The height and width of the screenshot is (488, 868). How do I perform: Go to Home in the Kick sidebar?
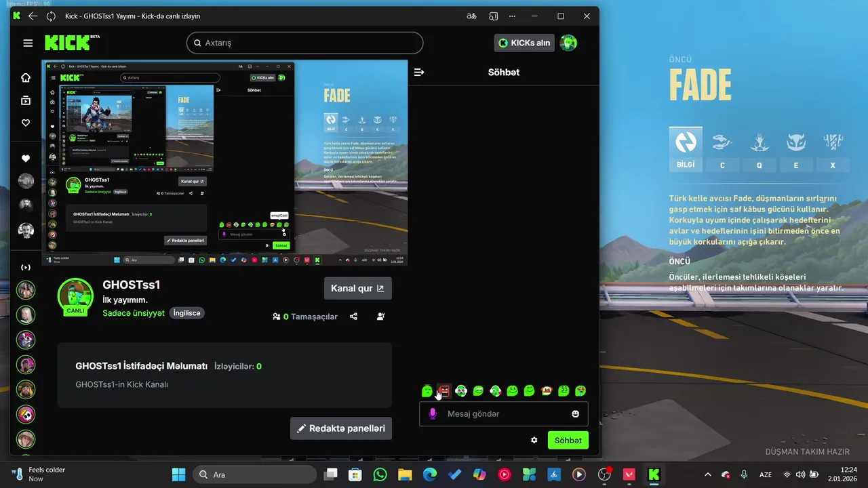point(26,78)
